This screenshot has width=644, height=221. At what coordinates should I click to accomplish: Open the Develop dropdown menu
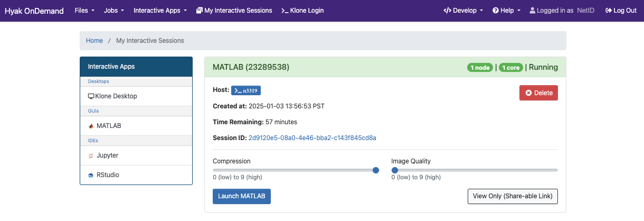(463, 11)
